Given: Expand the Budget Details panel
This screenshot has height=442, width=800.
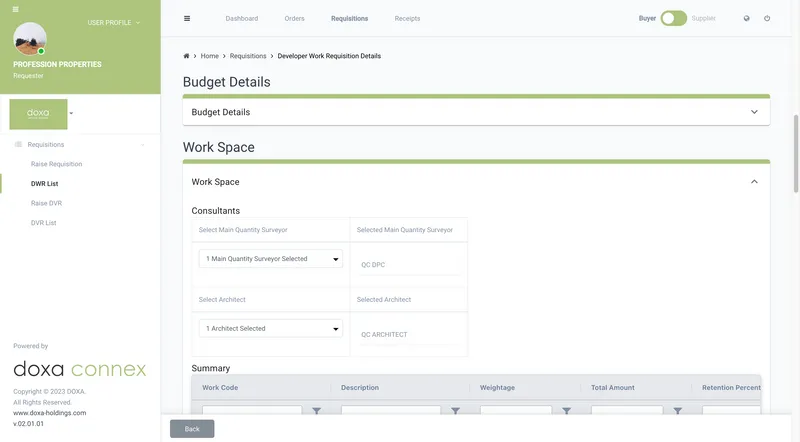Looking at the screenshot, I should (754, 112).
